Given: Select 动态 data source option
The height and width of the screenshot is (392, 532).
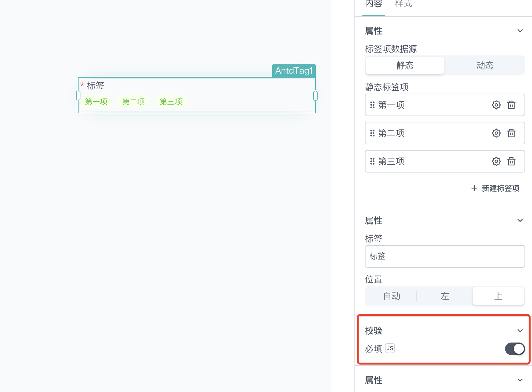Looking at the screenshot, I should tap(485, 65).
